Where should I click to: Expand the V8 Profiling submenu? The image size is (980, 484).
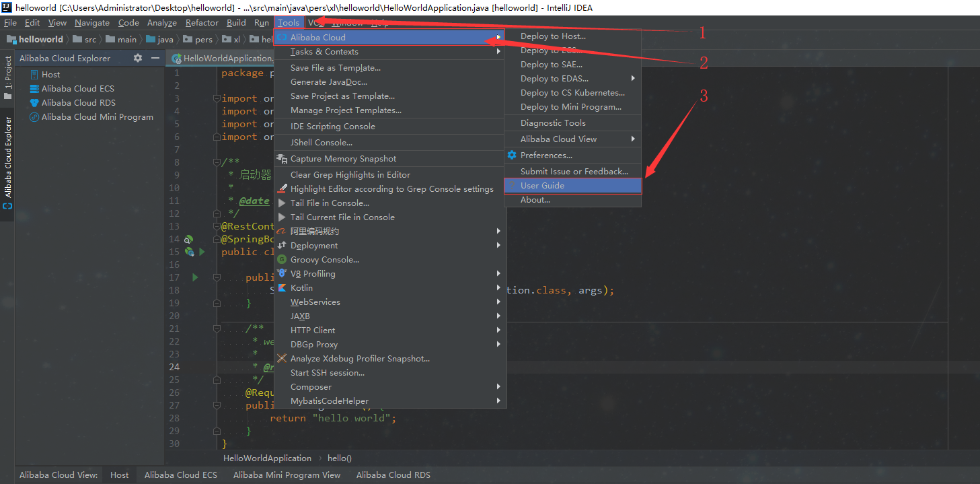(x=498, y=273)
